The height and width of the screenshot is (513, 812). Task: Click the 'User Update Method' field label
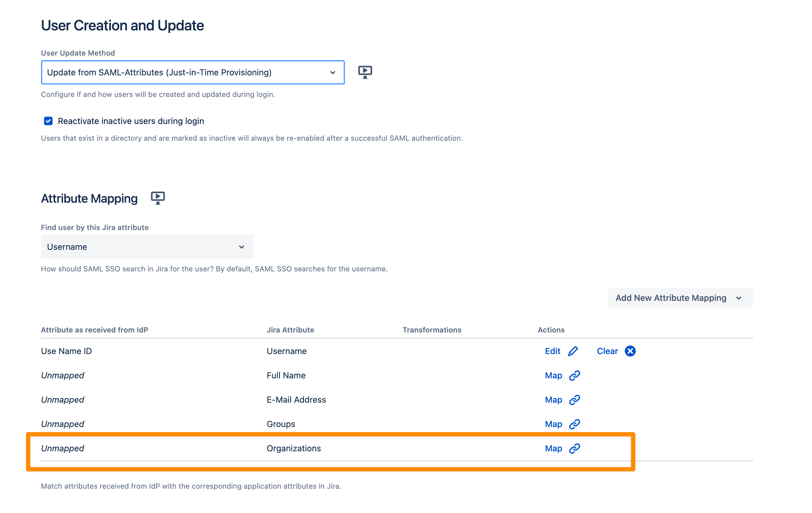[78, 53]
